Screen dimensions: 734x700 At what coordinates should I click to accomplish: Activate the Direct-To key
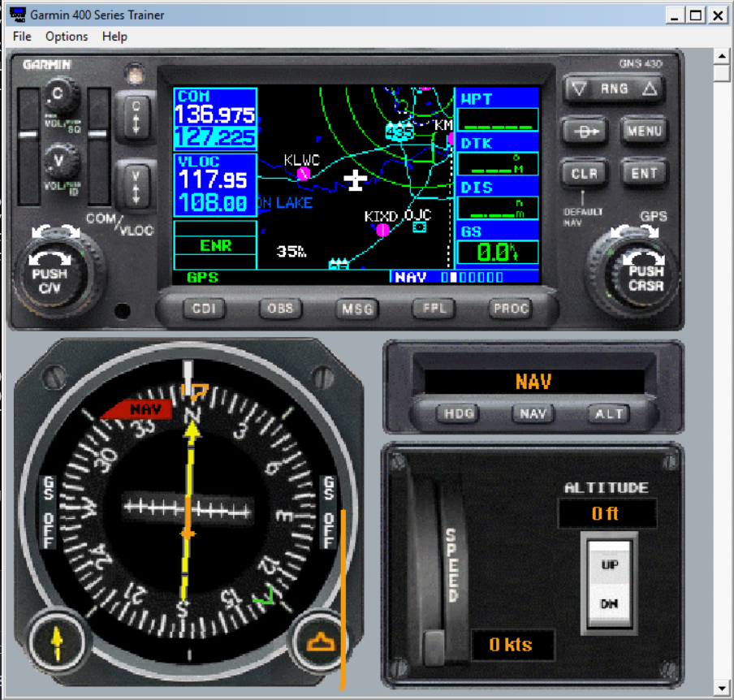585,132
